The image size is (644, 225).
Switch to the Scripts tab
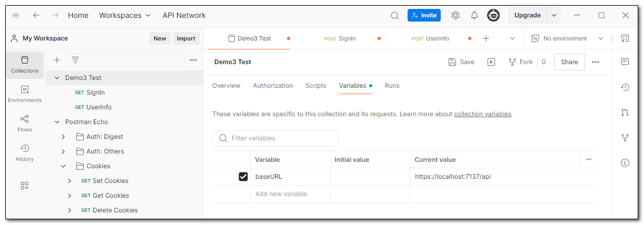tap(316, 86)
